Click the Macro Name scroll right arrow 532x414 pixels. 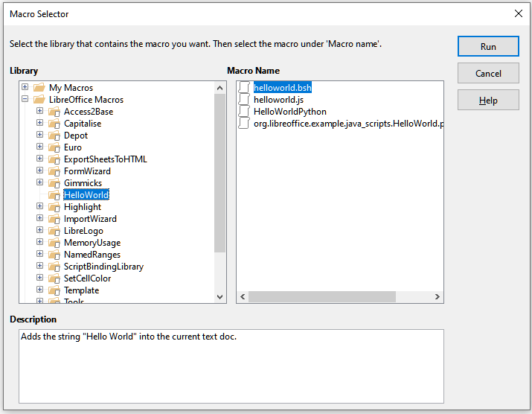pos(438,296)
